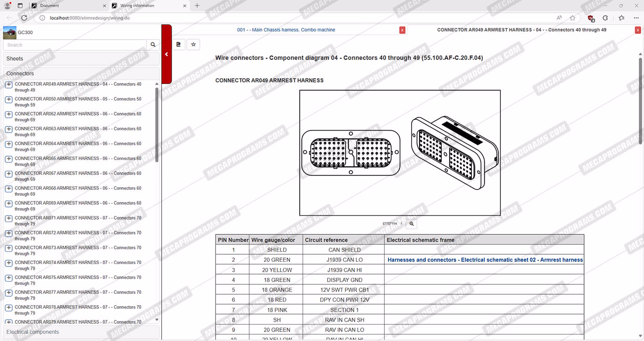Select CONNECTOR AR075 ARMREST HARNESS entry
The image size is (644, 341).
[78, 280]
